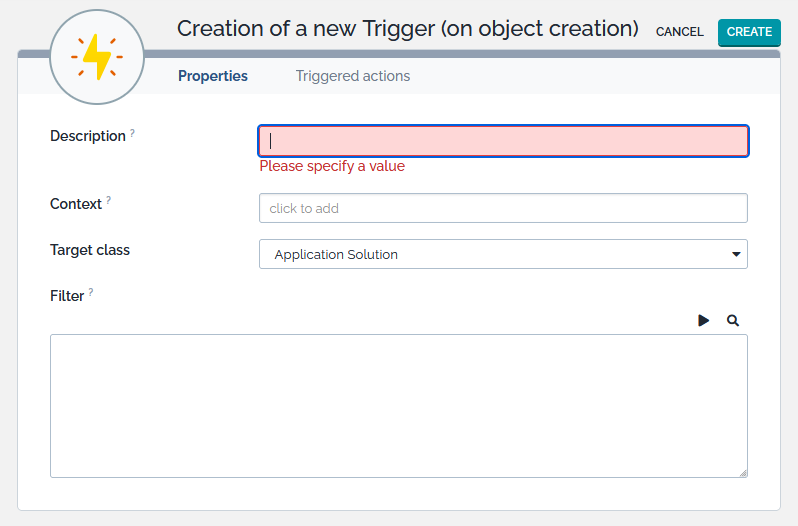Image resolution: width=798 pixels, height=526 pixels.
Task: Click the help icon beside Description
Action: (x=133, y=132)
